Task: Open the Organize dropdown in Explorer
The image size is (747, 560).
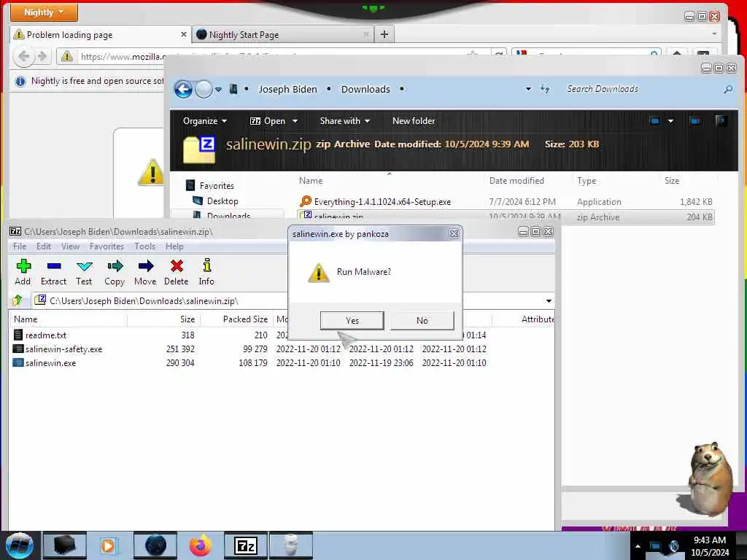Action: pos(204,121)
